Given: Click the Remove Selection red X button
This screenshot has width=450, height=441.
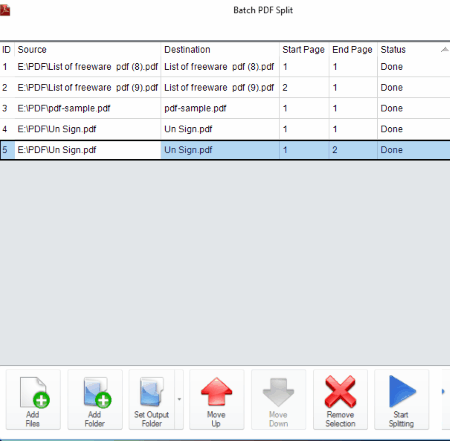Looking at the screenshot, I should pyautogui.click(x=340, y=399).
